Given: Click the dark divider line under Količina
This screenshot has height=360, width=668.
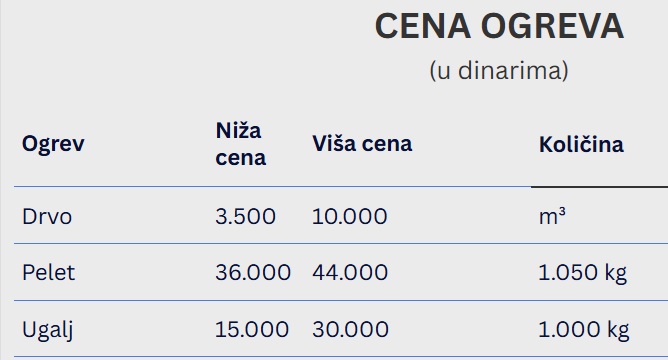Looking at the screenshot, I should click(x=599, y=187).
